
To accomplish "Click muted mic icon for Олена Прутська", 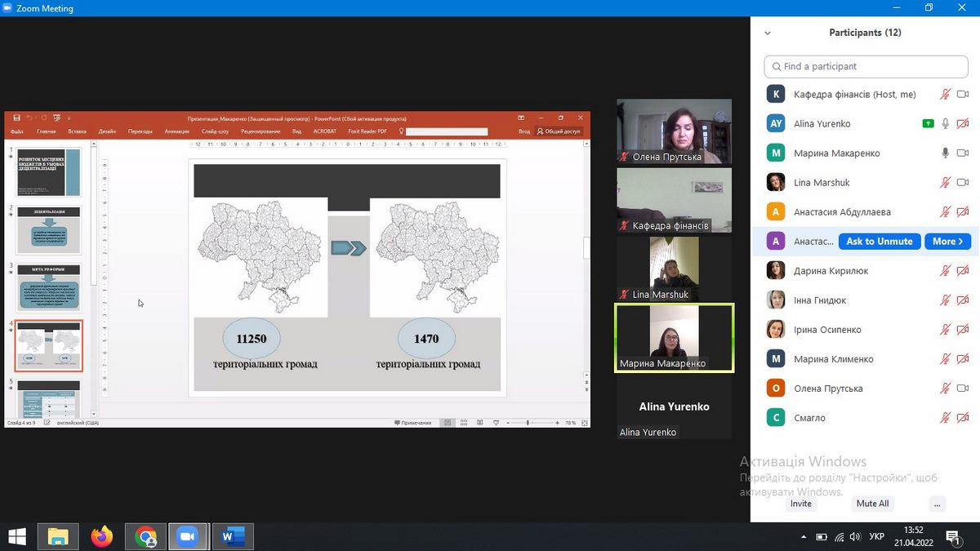I will coord(945,389).
